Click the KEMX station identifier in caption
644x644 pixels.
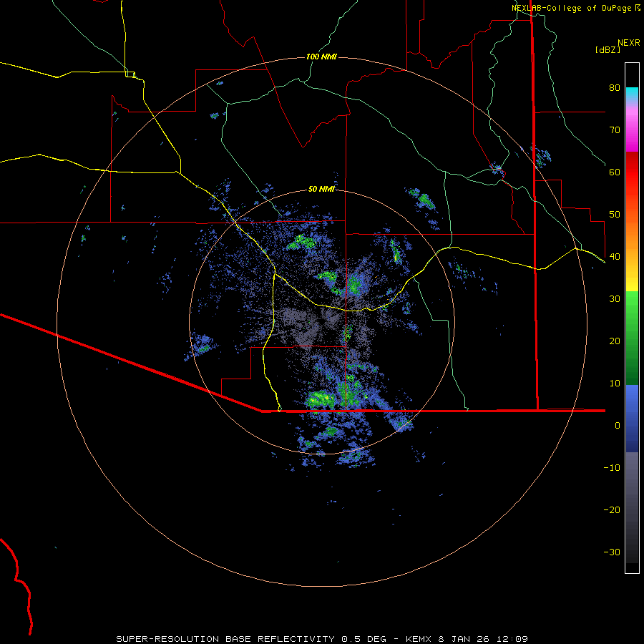pos(419,639)
